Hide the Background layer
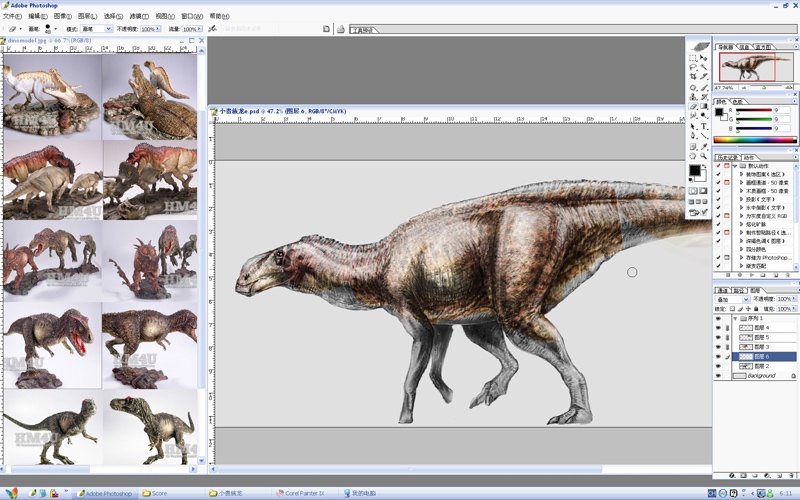Viewport: 800px width, 500px height. [x=718, y=376]
